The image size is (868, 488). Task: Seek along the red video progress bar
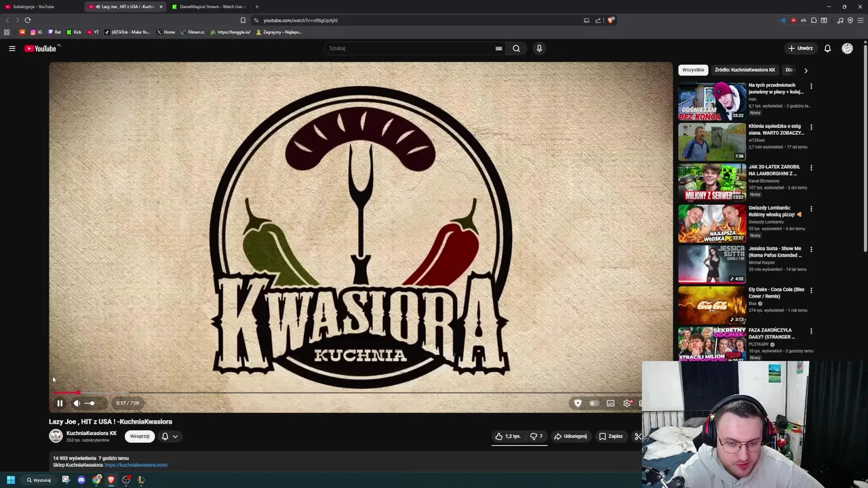click(66, 392)
